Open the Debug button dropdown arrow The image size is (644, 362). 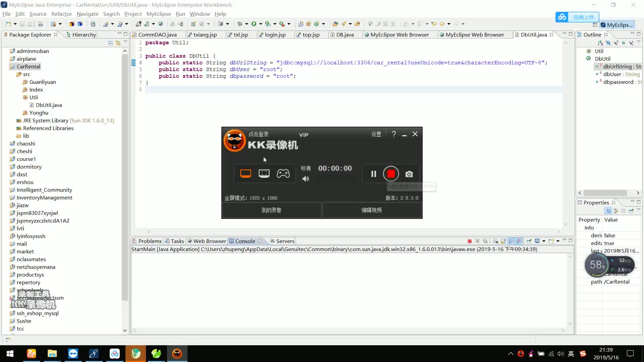tap(247, 24)
